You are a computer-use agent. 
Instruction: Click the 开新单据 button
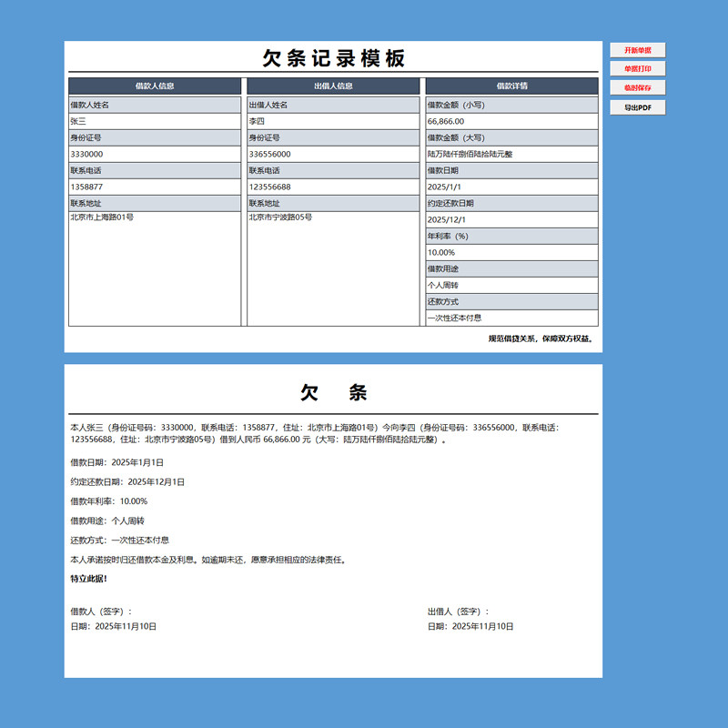pos(638,50)
